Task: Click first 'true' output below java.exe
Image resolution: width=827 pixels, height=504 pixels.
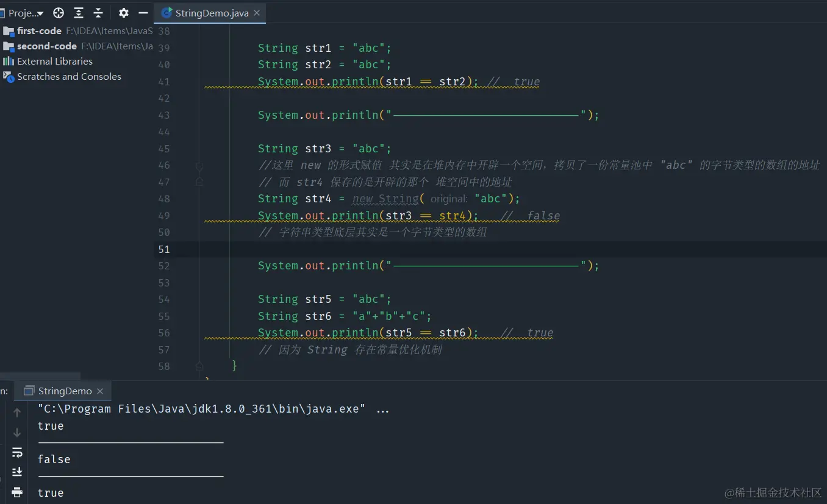Action: (x=51, y=426)
